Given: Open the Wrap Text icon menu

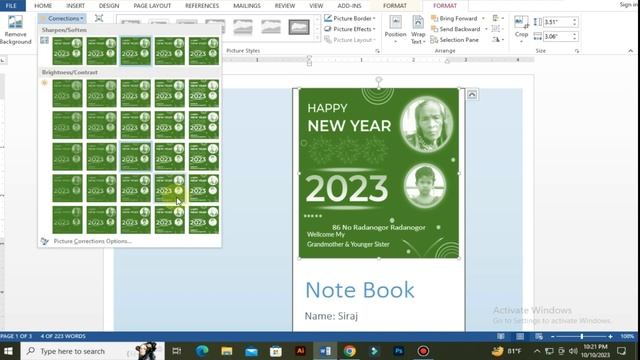Looking at the screenshot, I should 418,22.
